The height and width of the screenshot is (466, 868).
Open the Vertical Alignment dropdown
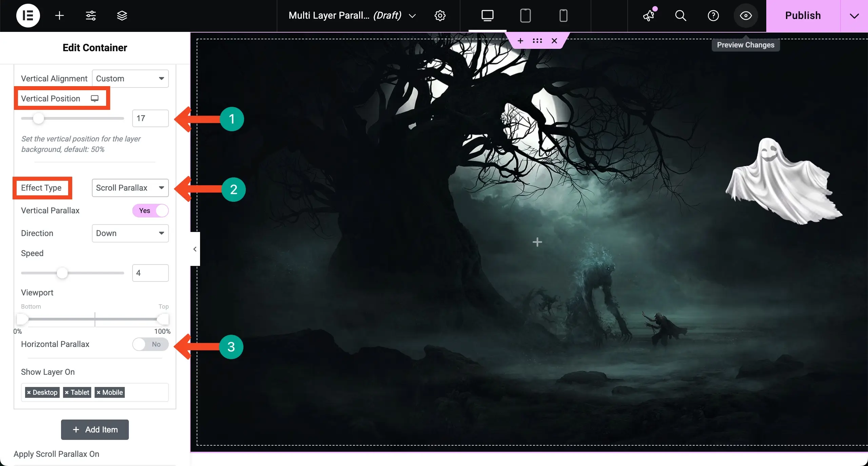pos(130,79)
